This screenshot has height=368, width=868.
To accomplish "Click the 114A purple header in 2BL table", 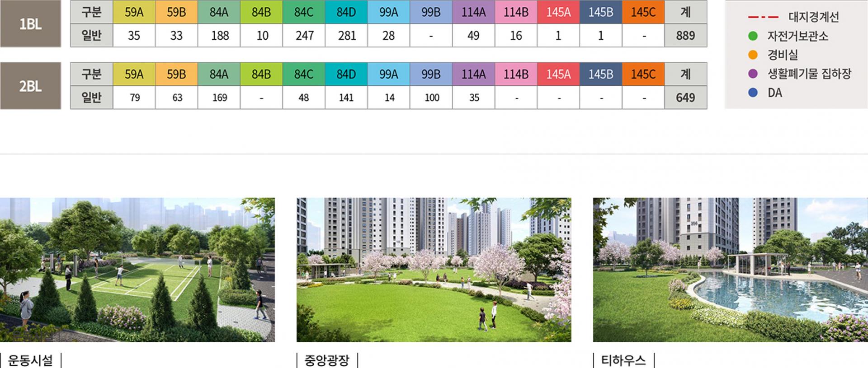I will [473, 74].
